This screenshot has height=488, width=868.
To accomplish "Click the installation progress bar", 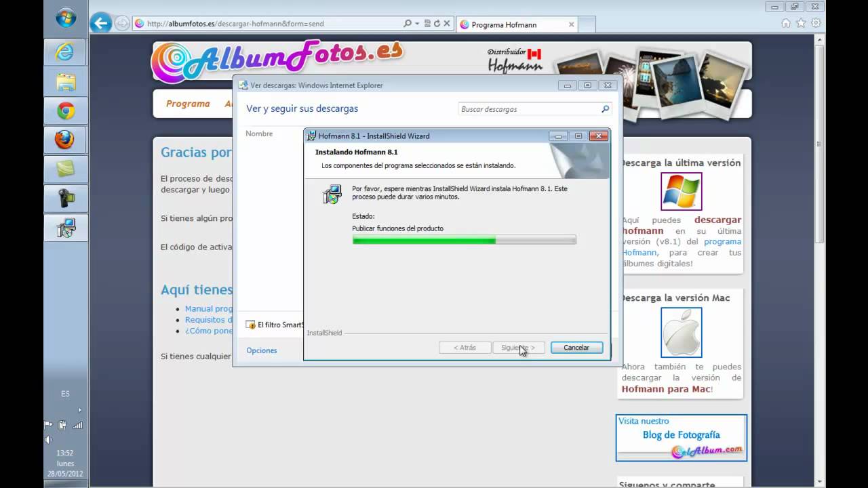I will (464, 240).
